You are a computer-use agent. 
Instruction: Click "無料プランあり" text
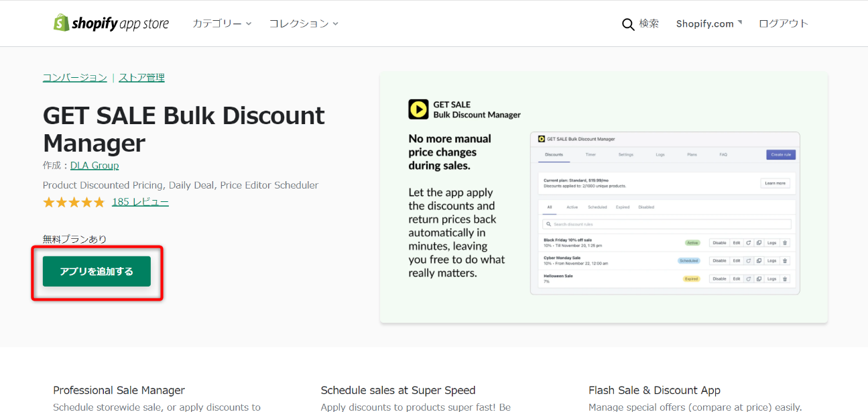[x=74, y=239]
